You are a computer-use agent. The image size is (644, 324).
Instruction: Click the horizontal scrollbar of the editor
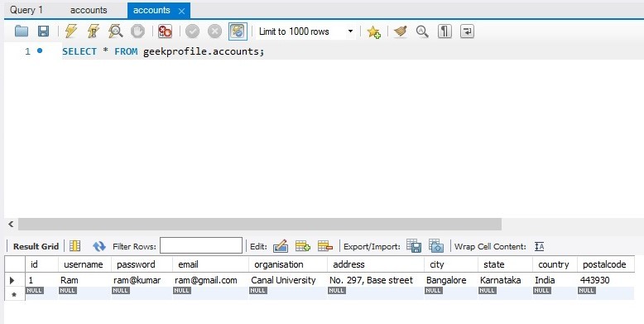tap(260, 224)
